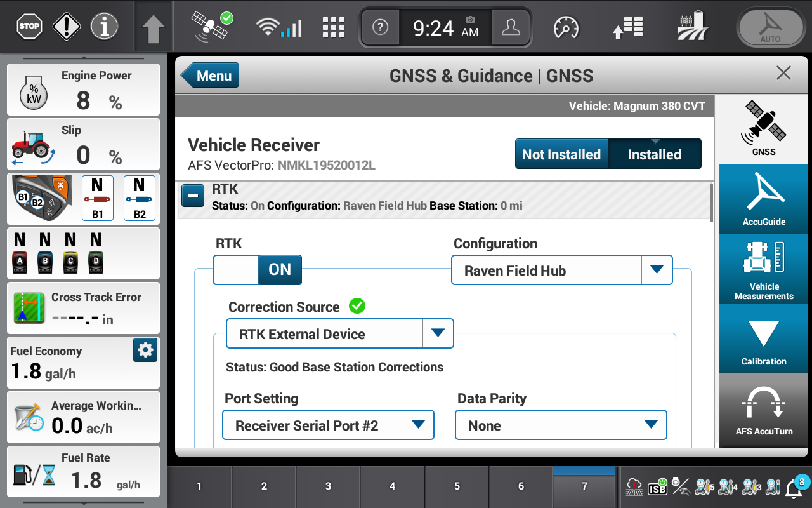Open the Calibration side tab
The image size is (812, 508).
764,338
